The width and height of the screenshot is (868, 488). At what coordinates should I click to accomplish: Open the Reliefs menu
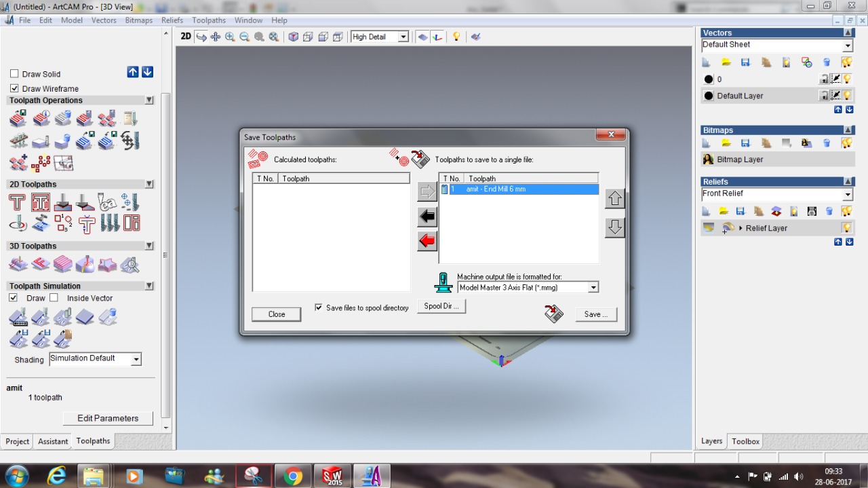click(172, 20)
